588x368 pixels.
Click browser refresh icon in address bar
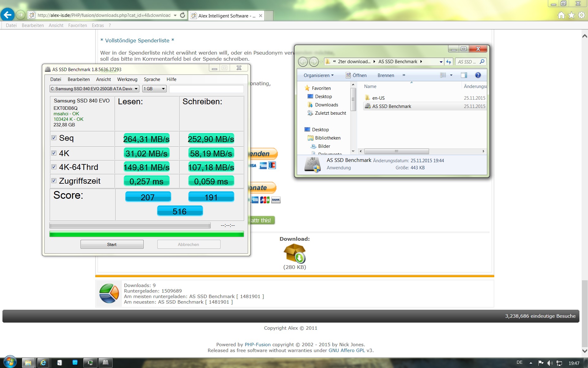click(x=183, y=15)
